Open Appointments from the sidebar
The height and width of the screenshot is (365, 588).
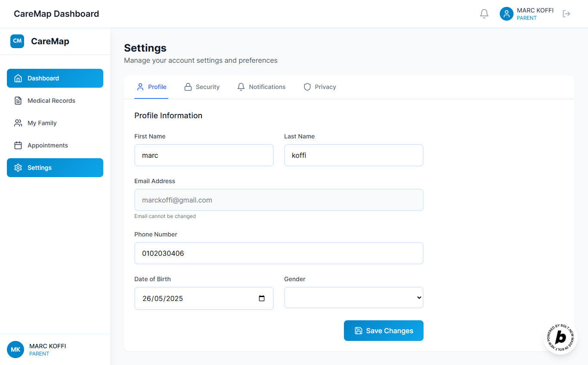(x=47, y=145)
